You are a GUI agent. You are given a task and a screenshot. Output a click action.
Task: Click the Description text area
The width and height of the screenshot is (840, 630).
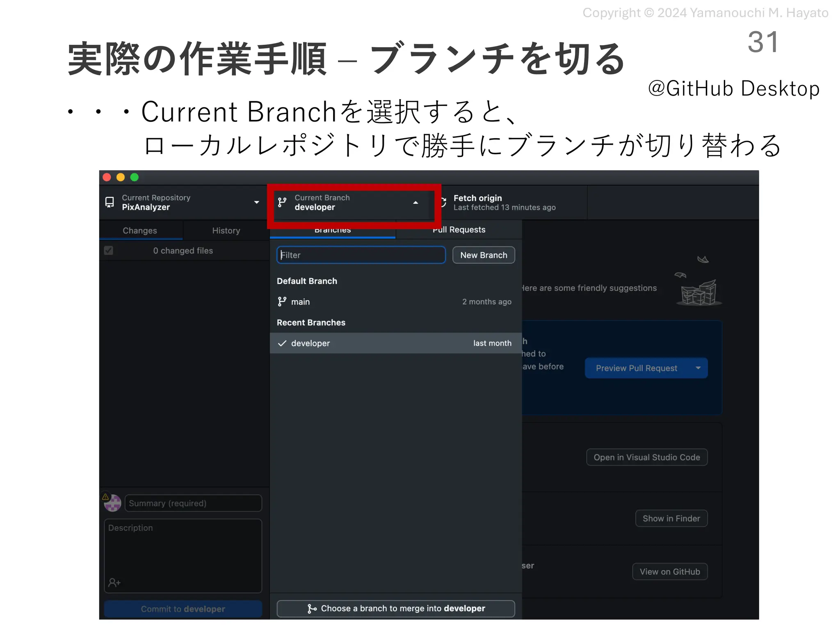[183, 556]
